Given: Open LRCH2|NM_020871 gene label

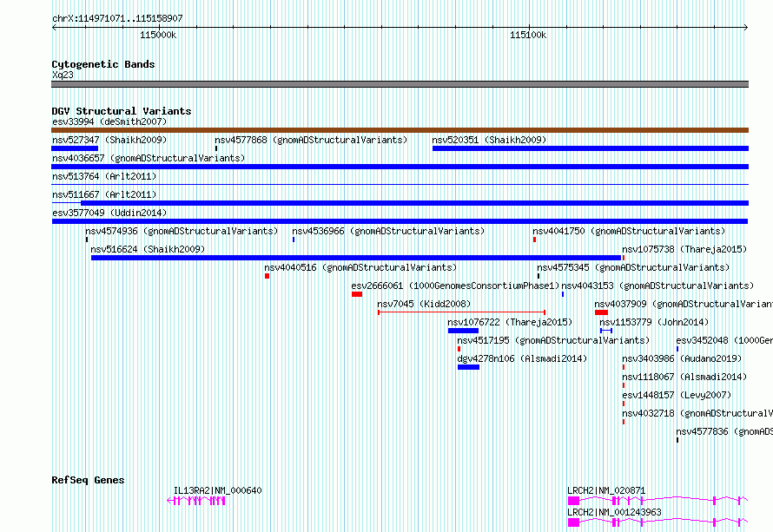Looking at the screenshot, I should [606, 490].
